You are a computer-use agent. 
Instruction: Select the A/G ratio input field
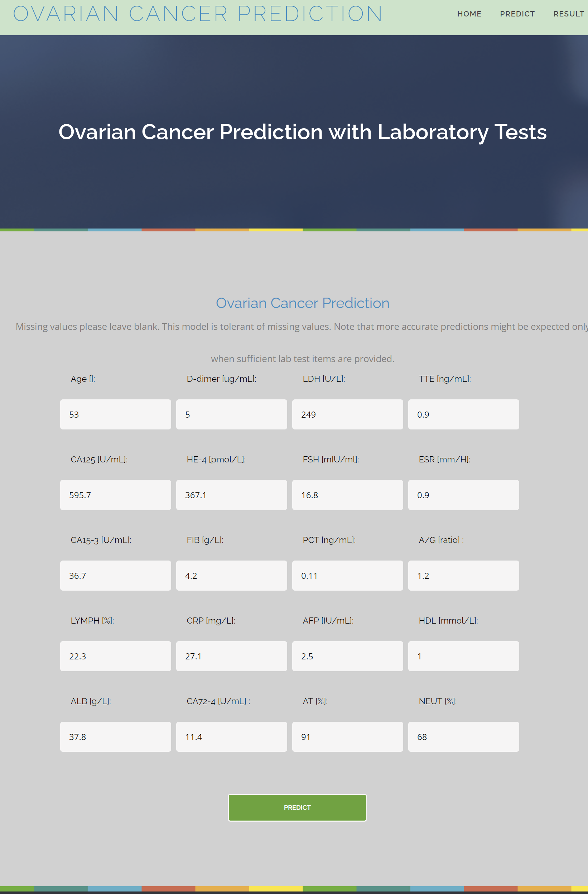[463, 576]
